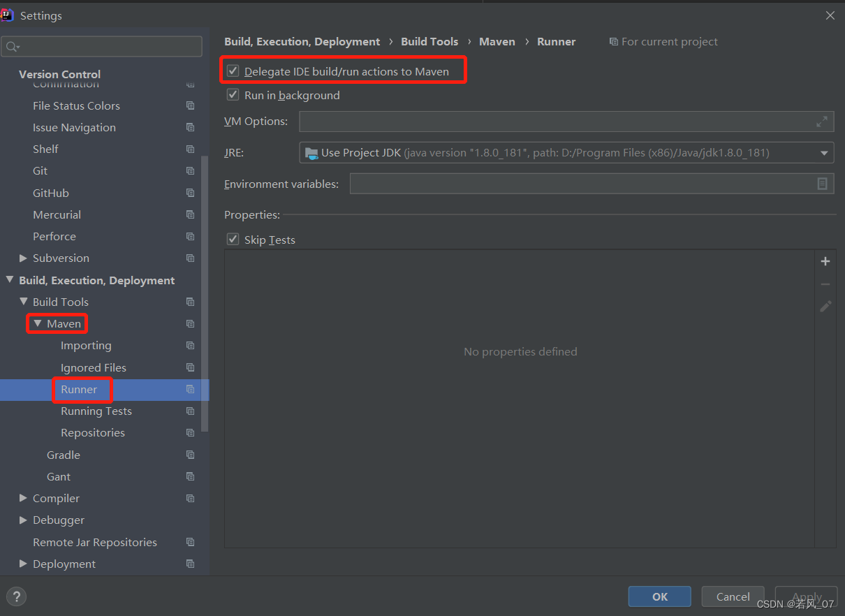Click the Cancel button
The width and height of the screenshot is (845, 616).
[x=733, y=596]
